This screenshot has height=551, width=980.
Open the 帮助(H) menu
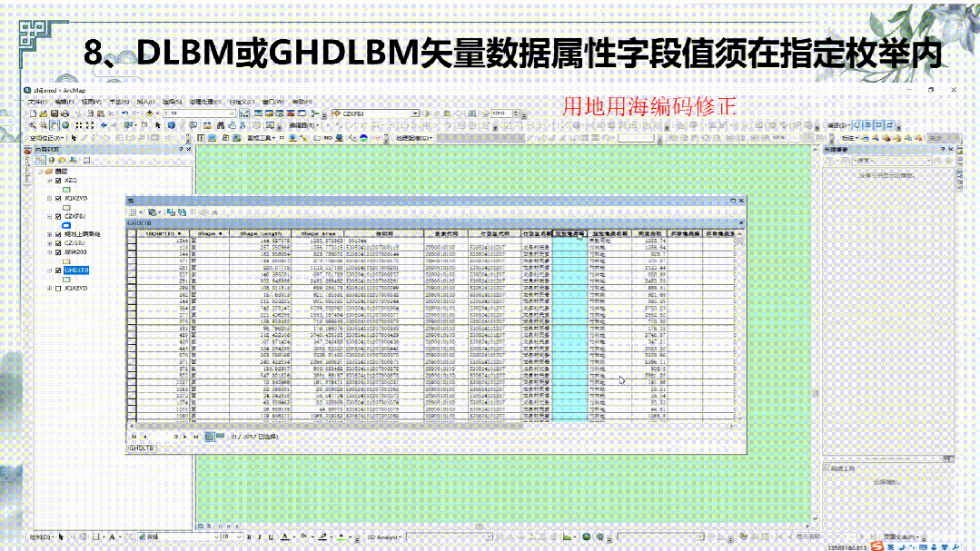(302, 102)
